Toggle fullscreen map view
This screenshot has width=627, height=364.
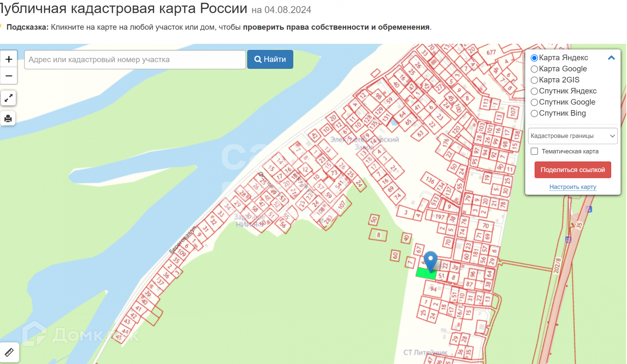click(8, 98)
